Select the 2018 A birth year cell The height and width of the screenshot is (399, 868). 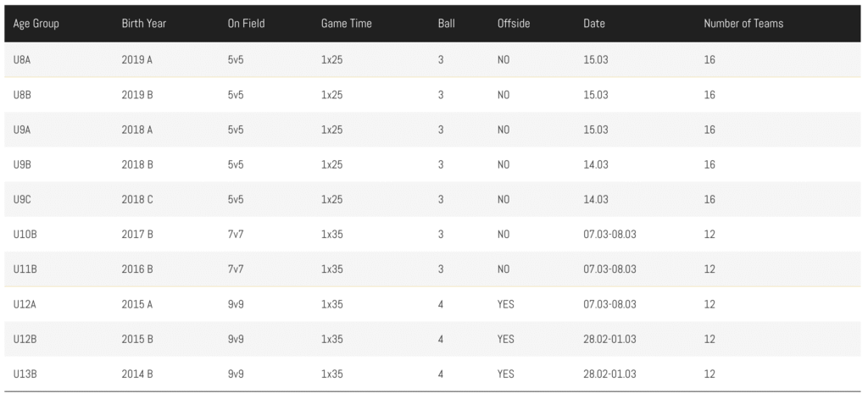[137, 130]
